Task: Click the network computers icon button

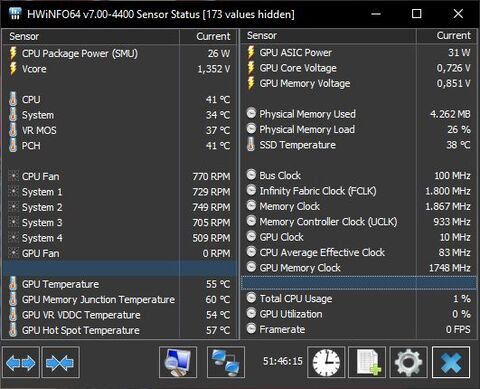Action: [x=226, y=362]
